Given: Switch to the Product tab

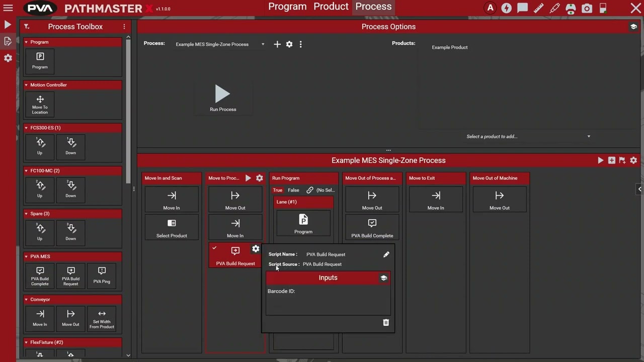Looking at the screenshot, I should [x=331, y=7].
